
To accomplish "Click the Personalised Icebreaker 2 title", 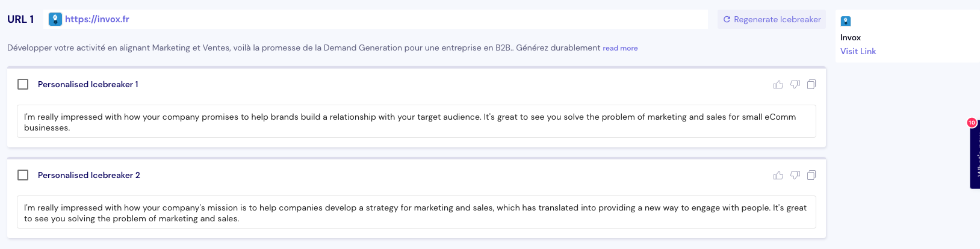I will (88, 175).
